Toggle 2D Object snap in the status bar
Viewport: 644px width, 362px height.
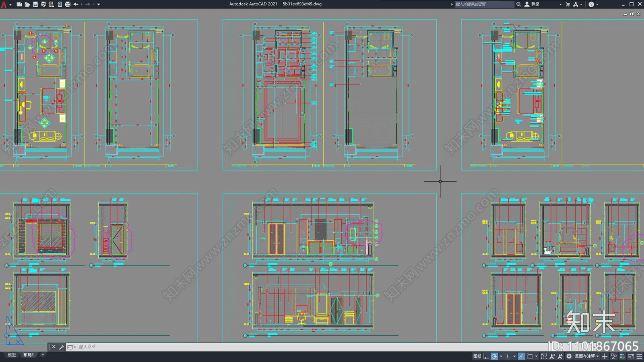pos(530,356)
